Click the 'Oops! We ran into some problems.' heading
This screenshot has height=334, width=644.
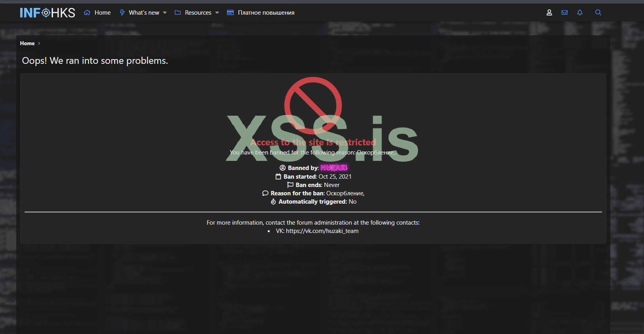click(x=95, y=61)
